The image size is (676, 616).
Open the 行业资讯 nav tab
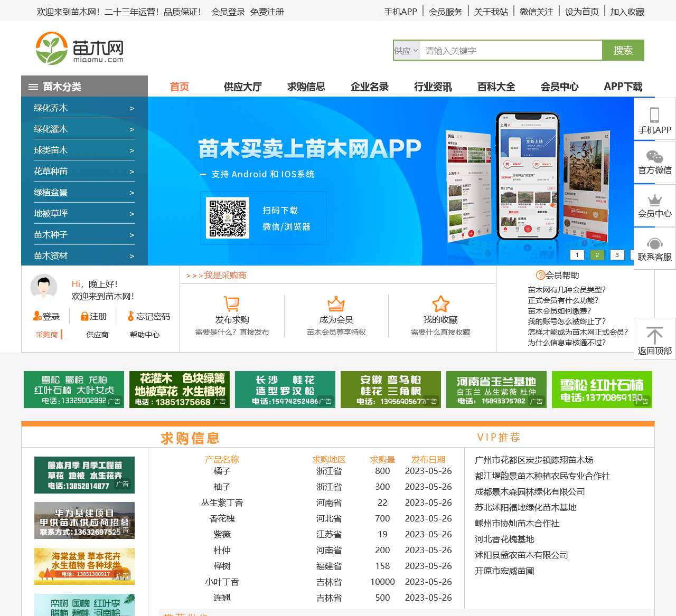[x=433, y=87]
